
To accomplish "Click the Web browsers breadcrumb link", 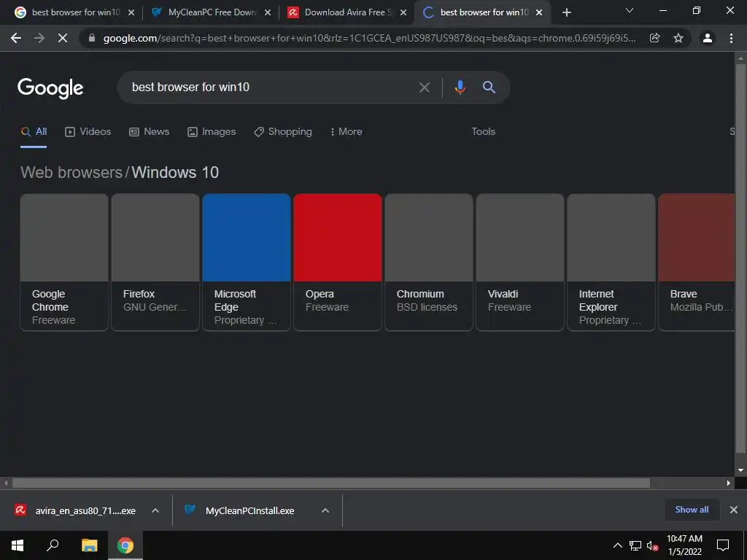I will point(71,172).
